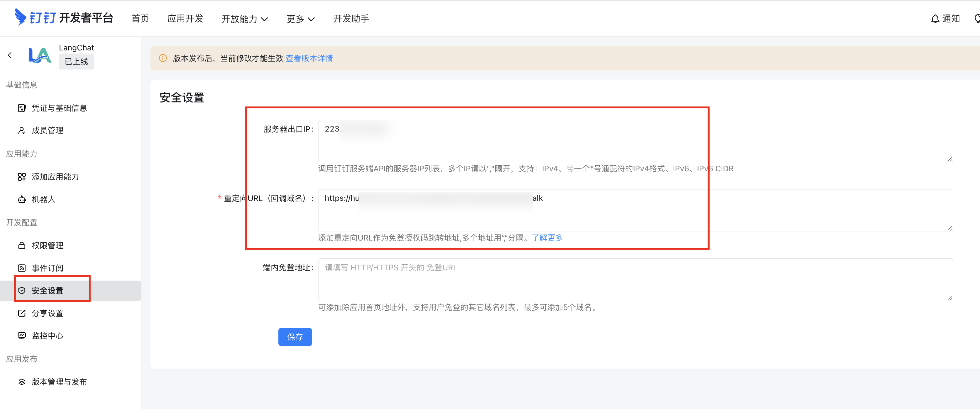Click the back arrow beside LangChat
The width and height of the screenshot is (980, 409).
pyautogui.click(x=10, y=55)
